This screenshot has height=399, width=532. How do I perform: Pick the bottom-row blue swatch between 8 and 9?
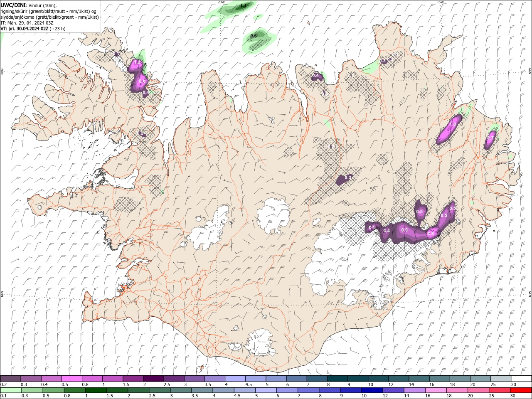[330, 390]
